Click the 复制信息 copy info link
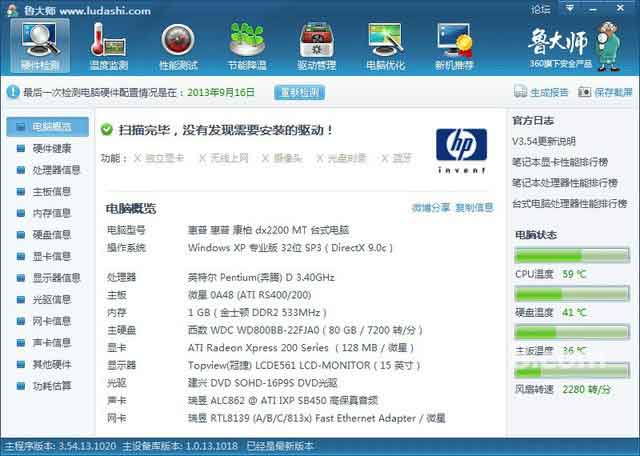The height and width of the screenshot is (456, 640). [474, 208]
